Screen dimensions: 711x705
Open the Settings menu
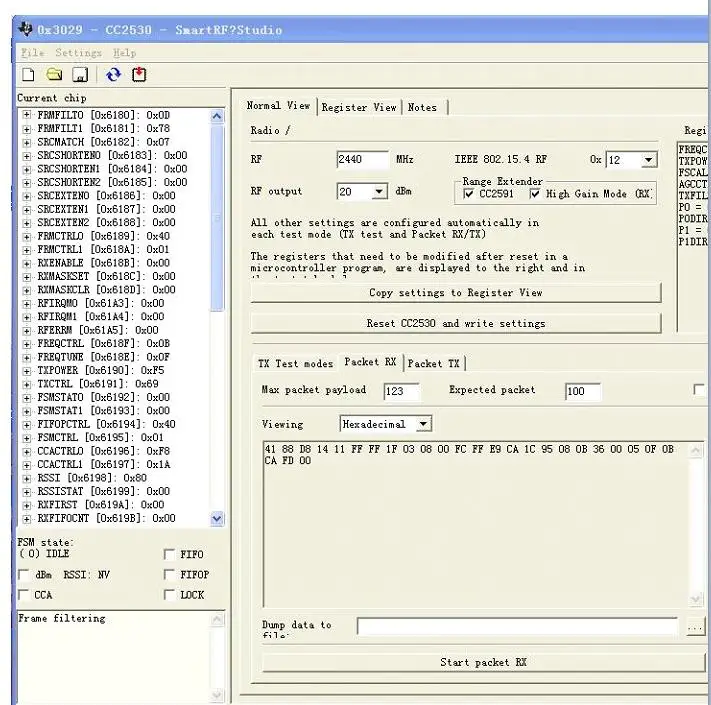[78, 53]
